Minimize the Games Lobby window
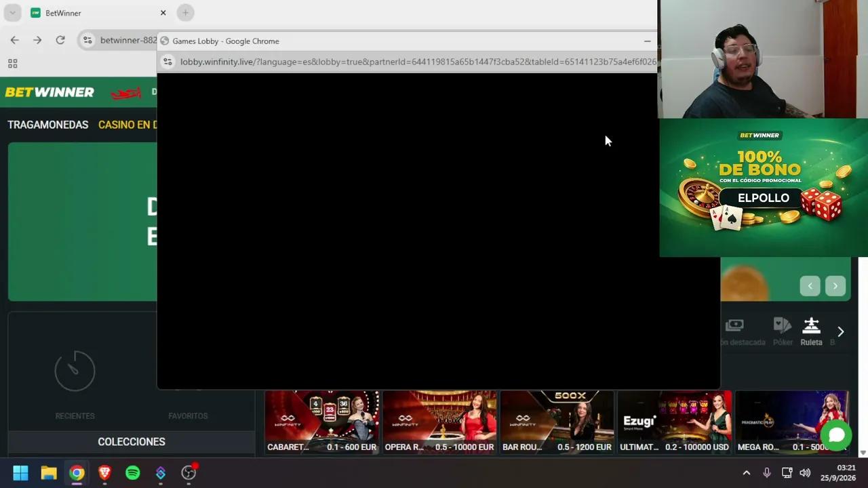 (647, 41)
